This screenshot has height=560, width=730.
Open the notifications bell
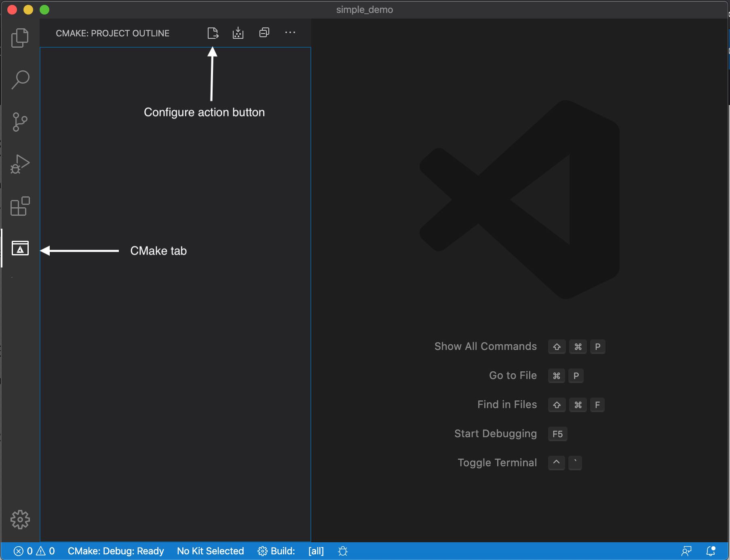point(711,551)
